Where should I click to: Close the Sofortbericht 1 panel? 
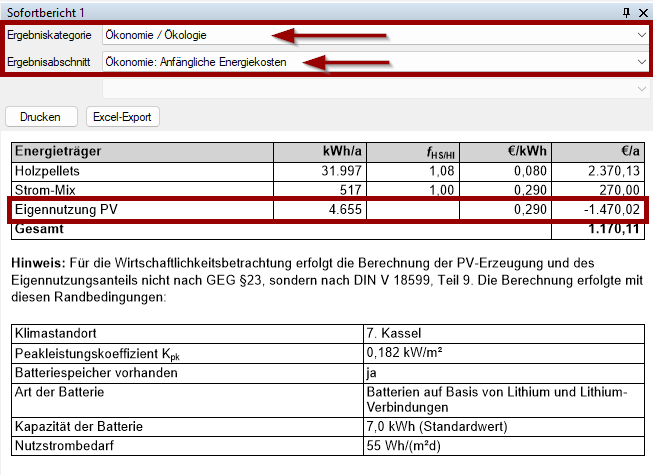pos(641,11)
